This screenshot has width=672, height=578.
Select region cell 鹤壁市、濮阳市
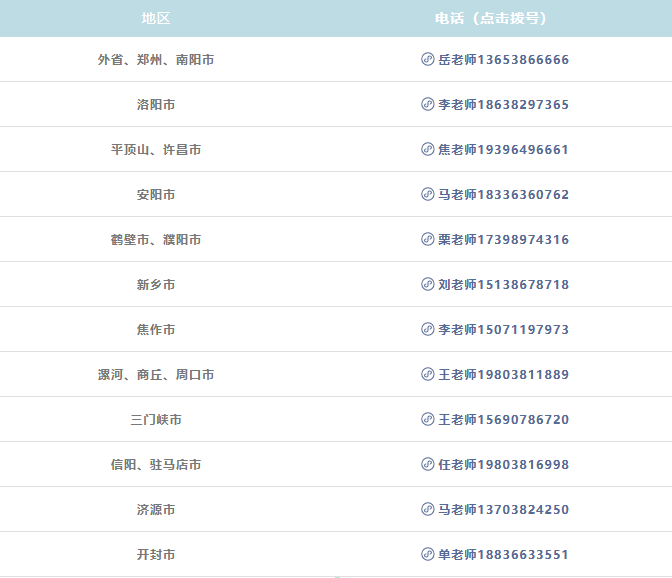tap(156, 240)
